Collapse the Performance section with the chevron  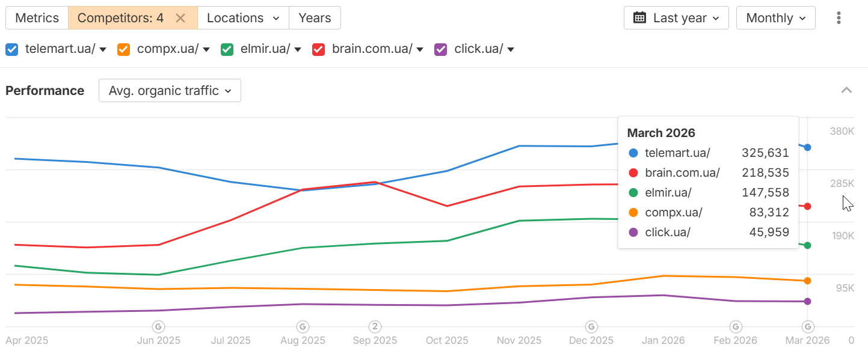coord(846,91)
